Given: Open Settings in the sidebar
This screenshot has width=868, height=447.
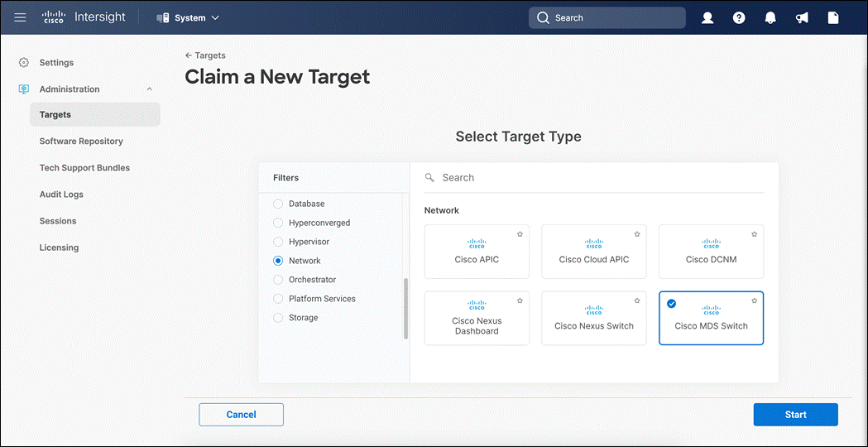Looking at the screenshot, I should tap(56, 63).
